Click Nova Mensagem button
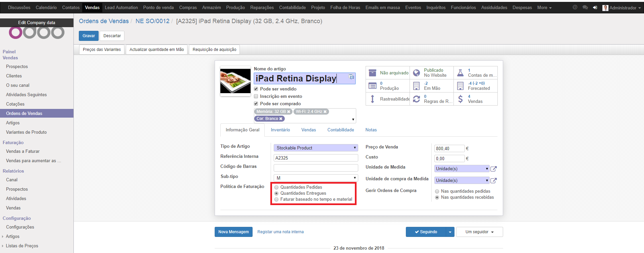Viewport: 644px width, 253px height. [x=233, y=232]
